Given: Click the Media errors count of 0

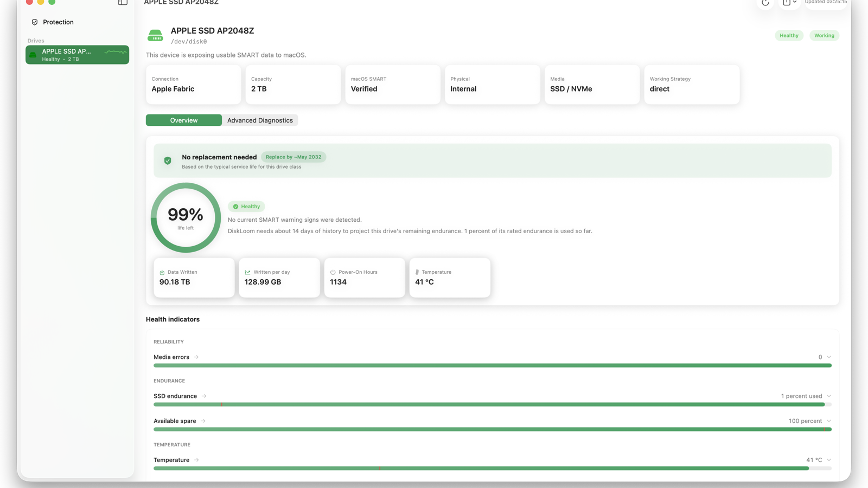Looking at the screenshot, I should tap(820, 357).
